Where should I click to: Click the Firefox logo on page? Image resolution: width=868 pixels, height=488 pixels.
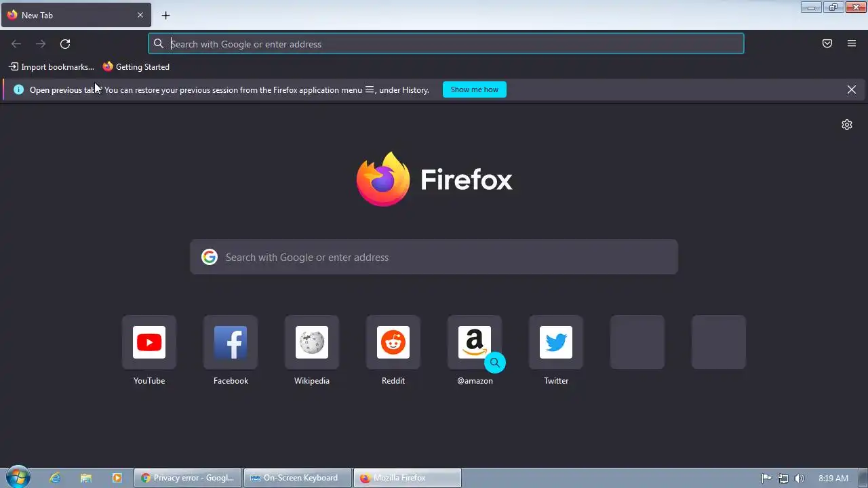(434, 179)
